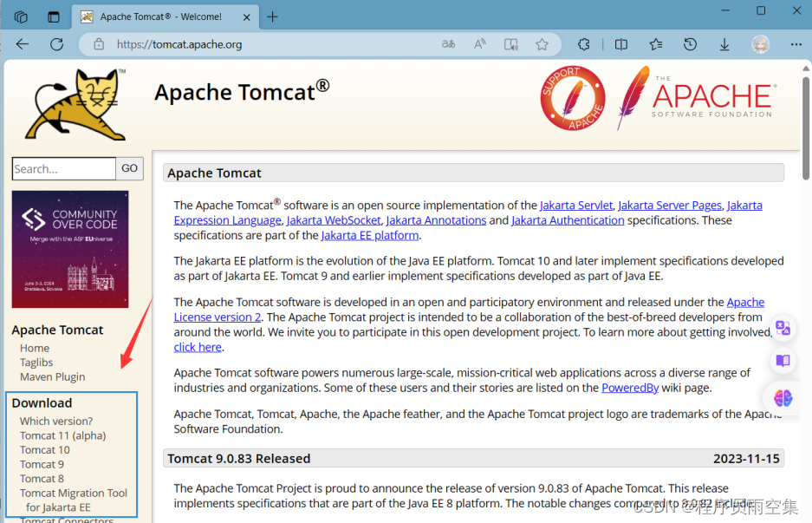812x523 pixels.
Task: Close the Apache Tomcat tab
Action: pos(246,17)
